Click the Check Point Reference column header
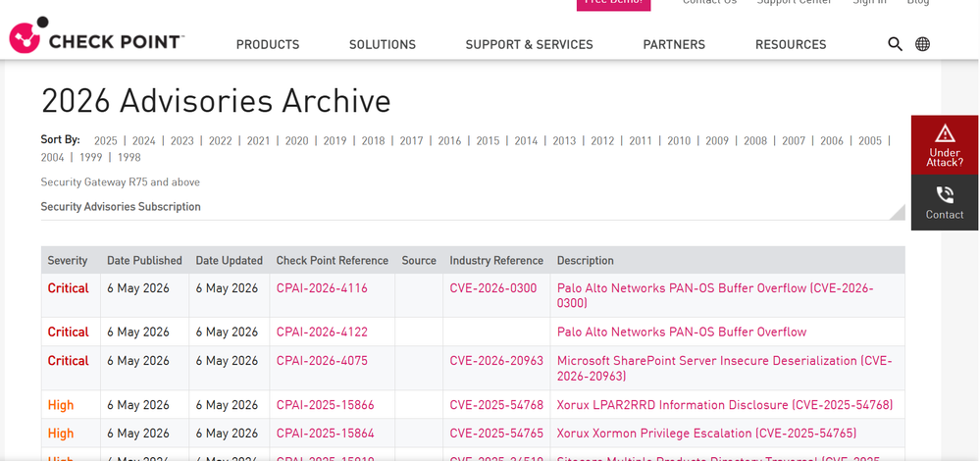The image size is (980, 461). 333,261
